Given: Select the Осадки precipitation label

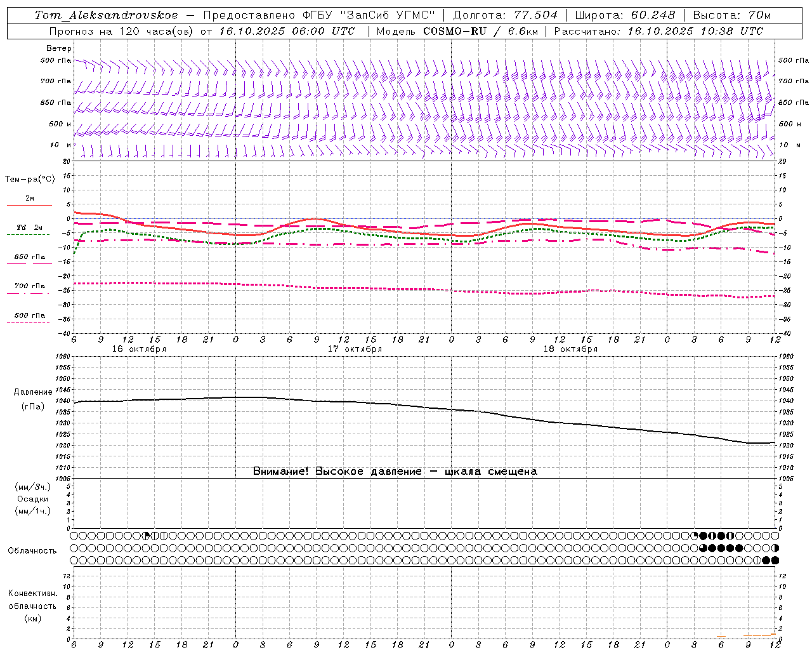Looking at the screenshot, I should pos(33,499).
